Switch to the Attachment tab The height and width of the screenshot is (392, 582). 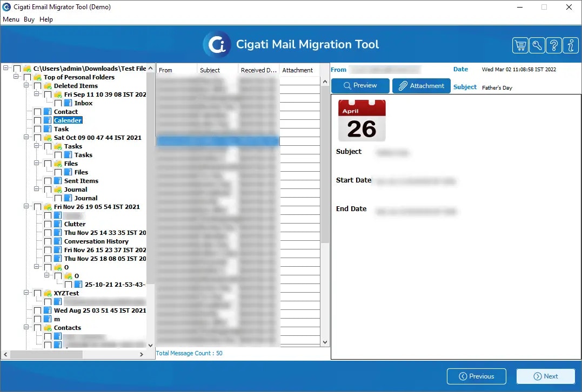click(422, 86)
